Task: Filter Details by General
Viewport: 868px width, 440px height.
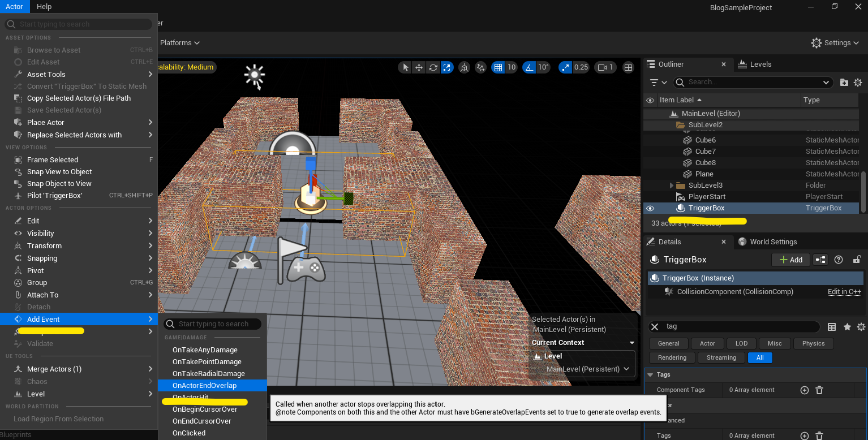Action: [x=669, y=343]
